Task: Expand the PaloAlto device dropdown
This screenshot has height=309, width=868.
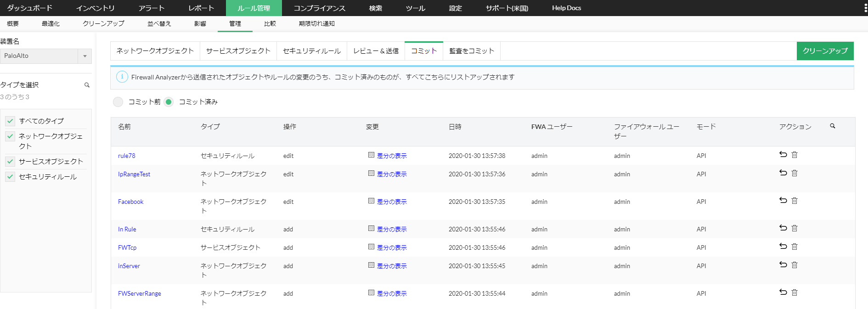Action: coord(85,56)
